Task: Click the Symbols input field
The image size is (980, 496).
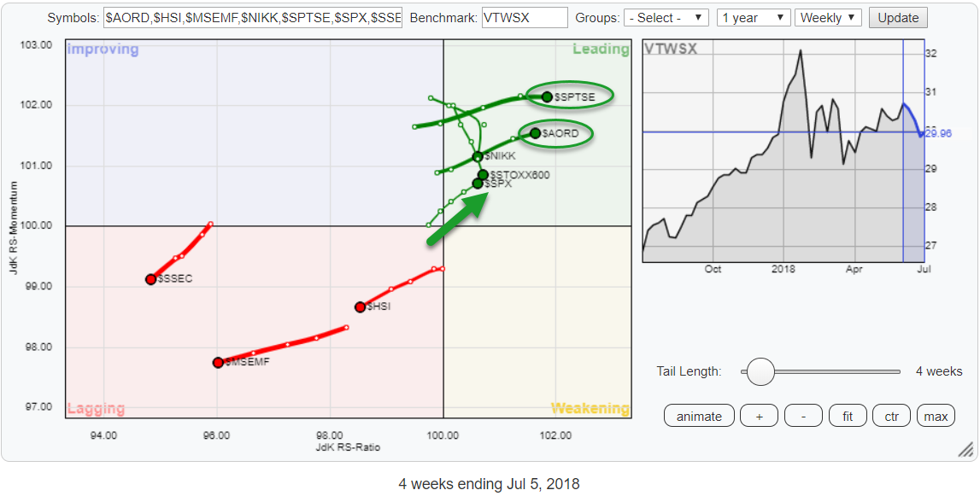Action: [252, 17]
